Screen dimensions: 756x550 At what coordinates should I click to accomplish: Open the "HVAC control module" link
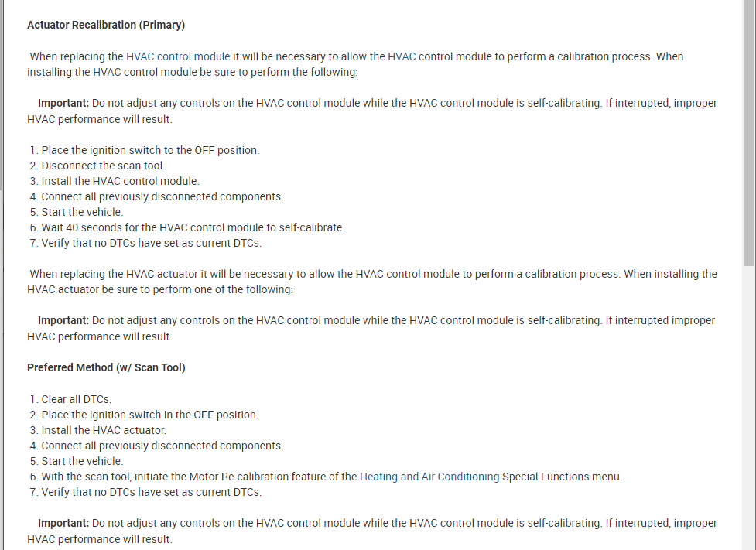178,56
